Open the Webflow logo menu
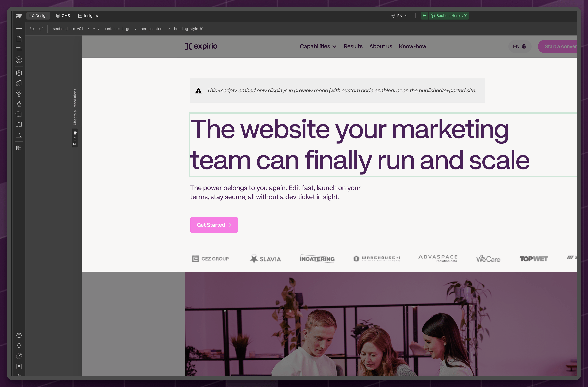Screen dimensions: 588x387 [x=19, y=16]
